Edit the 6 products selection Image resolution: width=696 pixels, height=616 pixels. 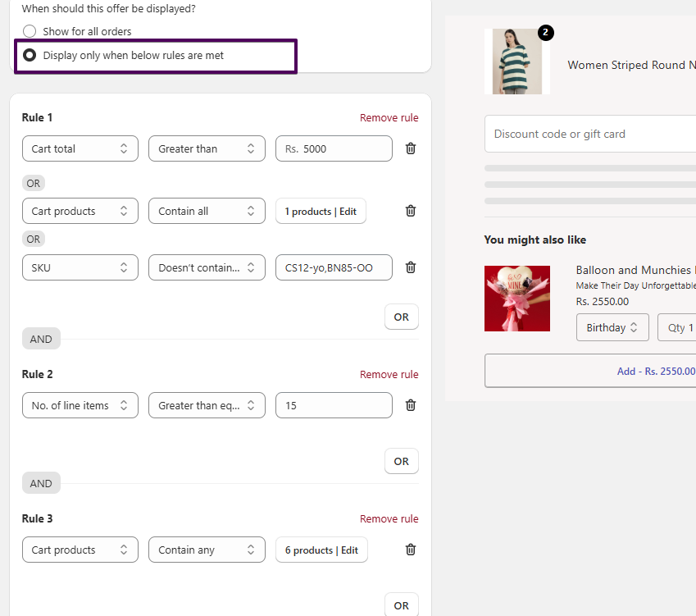tap(321, 550)
